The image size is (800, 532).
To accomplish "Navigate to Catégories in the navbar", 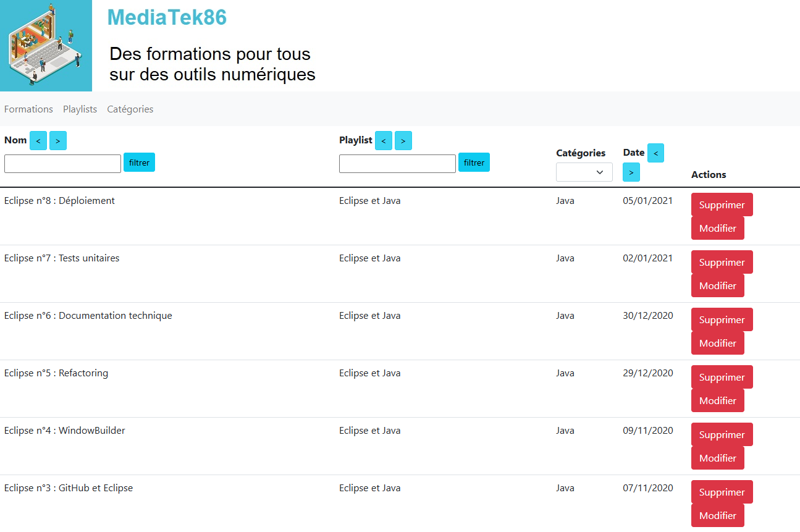I will point(130,109).
